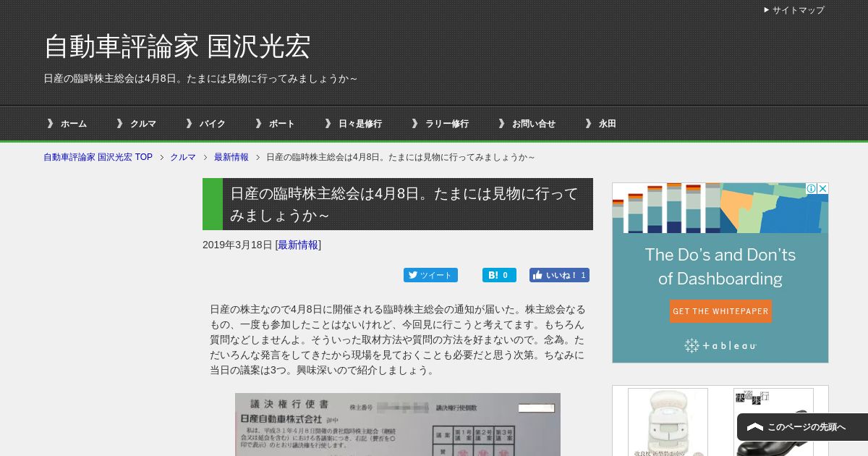The width and height of the screenshot is (868, 456).
Task: Click the last breadcrumb showing the article title
Action: pos(401,157)
